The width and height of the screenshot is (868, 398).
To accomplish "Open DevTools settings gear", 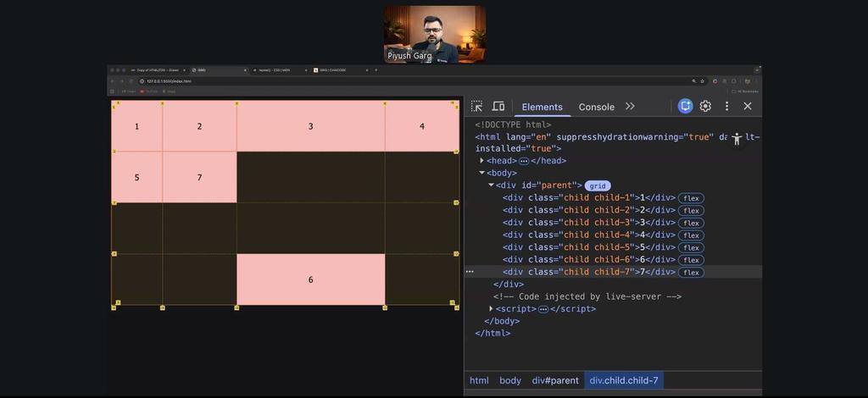I will 705,106.
